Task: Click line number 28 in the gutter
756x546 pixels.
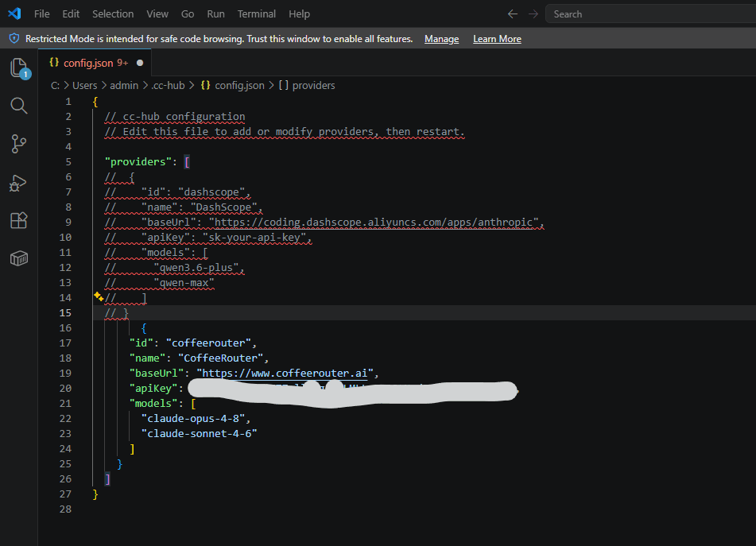Action: tap(65, 509)
